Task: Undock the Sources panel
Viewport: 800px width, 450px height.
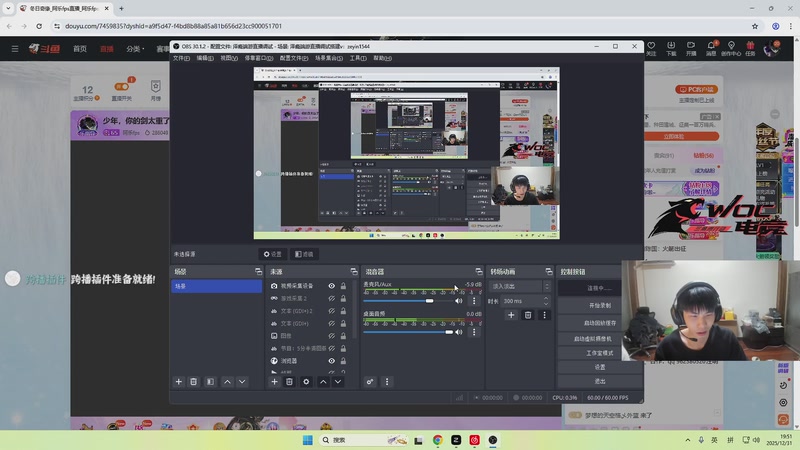Action: coord(354,271)
